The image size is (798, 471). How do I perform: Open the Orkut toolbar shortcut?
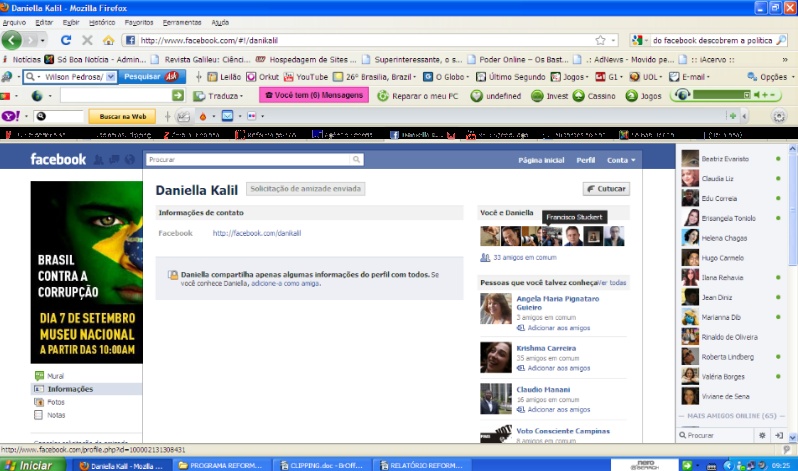click(263, 77)
